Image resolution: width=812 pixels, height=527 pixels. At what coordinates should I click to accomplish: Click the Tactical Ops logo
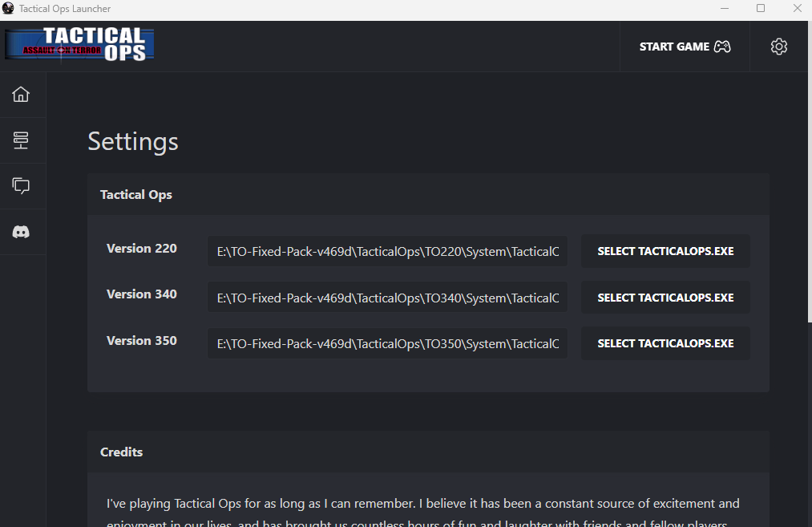tap(79, 45)
